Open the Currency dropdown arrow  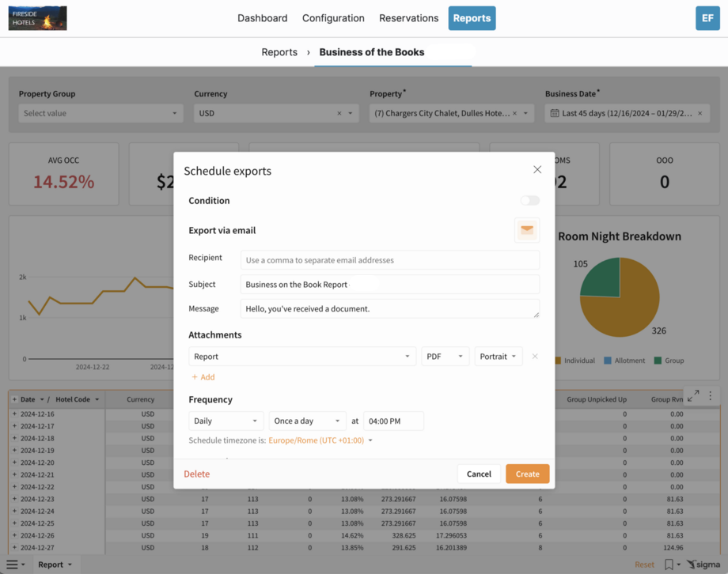tap(351, 113)
